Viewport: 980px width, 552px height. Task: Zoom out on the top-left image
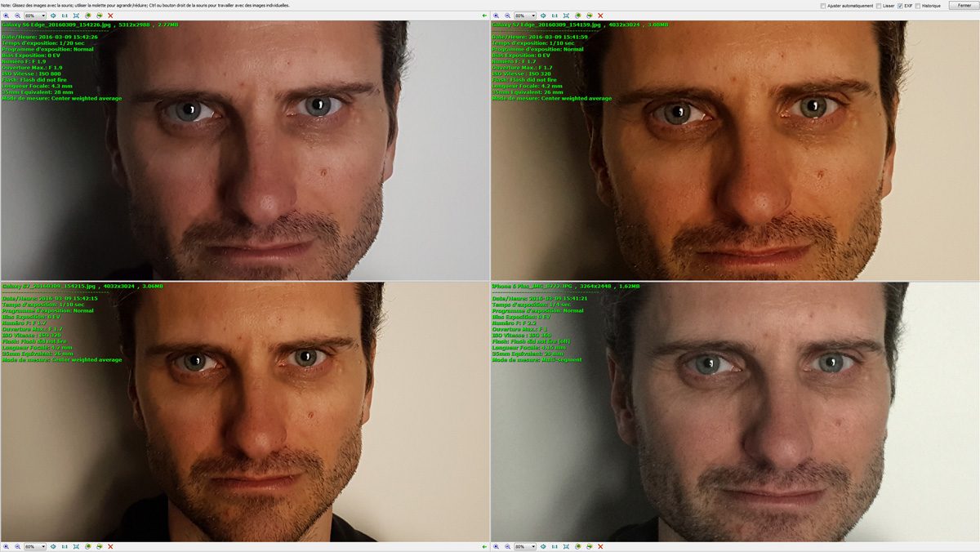(16, 16)
